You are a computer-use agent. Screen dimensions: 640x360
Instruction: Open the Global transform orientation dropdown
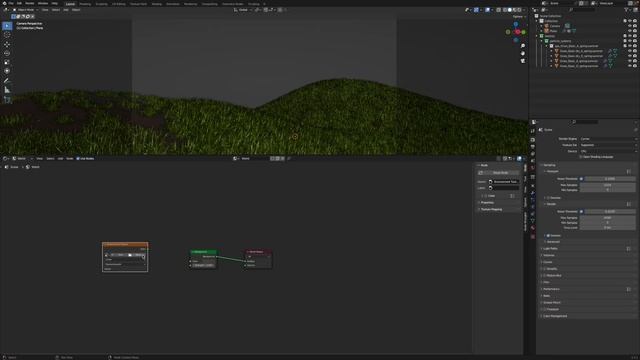pos(243,10)
